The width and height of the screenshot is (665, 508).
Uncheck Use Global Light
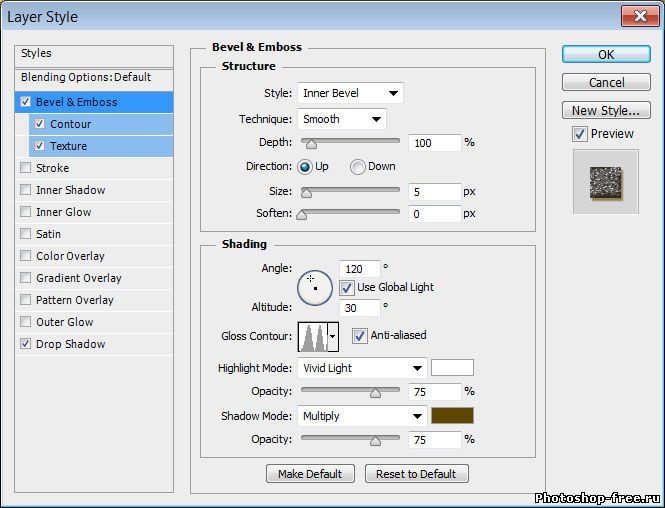tap(347, 288)
